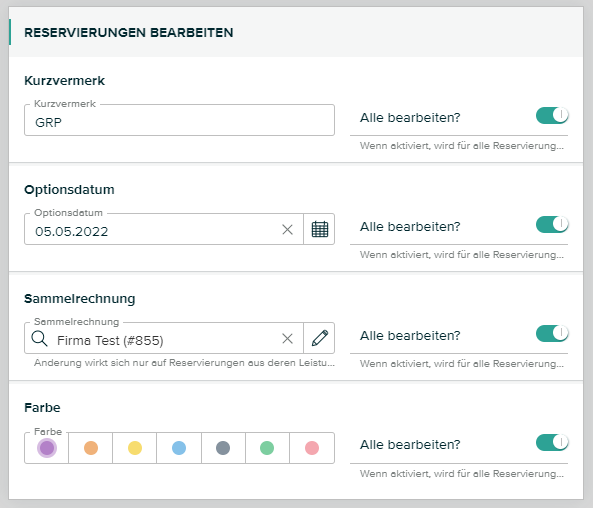593x508 pixels.
Task: Select the gray color swatch
Action: (223, 448)
